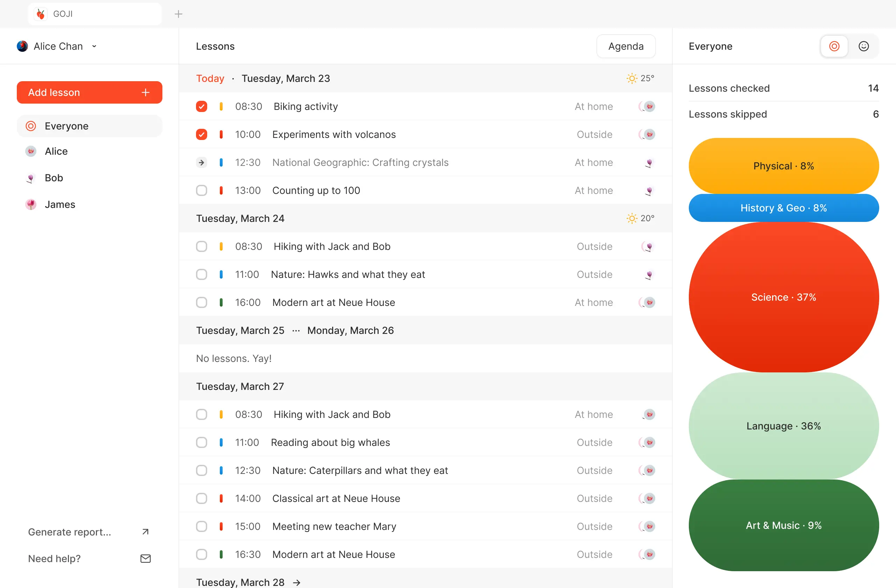Click the sun weather icon for Tuesday, March 23

coord(631,78)
